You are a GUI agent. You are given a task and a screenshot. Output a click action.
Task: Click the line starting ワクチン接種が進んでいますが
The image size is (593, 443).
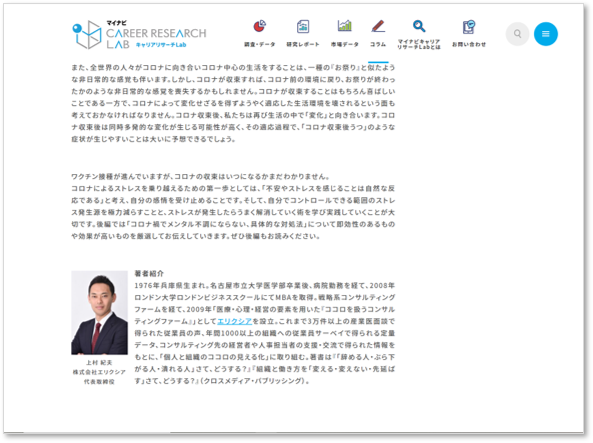pyautogui.click(x=201, y=176)
